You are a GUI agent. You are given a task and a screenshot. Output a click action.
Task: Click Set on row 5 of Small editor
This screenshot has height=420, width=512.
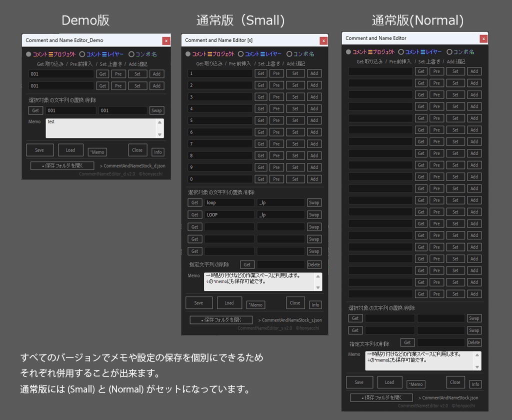(x=295, y=120)
